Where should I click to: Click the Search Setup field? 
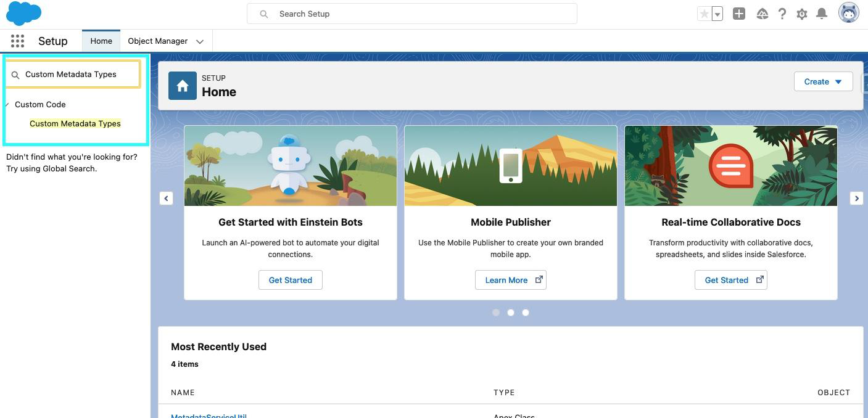tap(412, 14)
